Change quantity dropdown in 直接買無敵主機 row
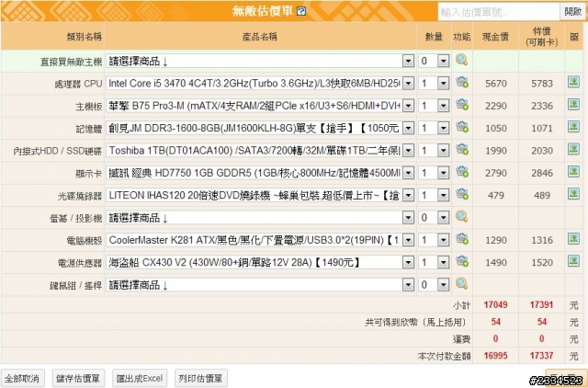This screenshot has width=588, height=388. click(434, 61)
